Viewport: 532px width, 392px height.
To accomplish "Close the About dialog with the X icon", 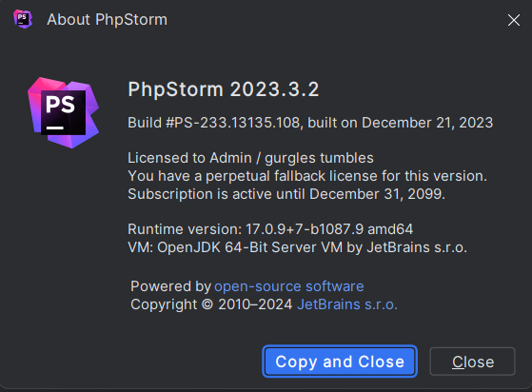I will [514, 20].
